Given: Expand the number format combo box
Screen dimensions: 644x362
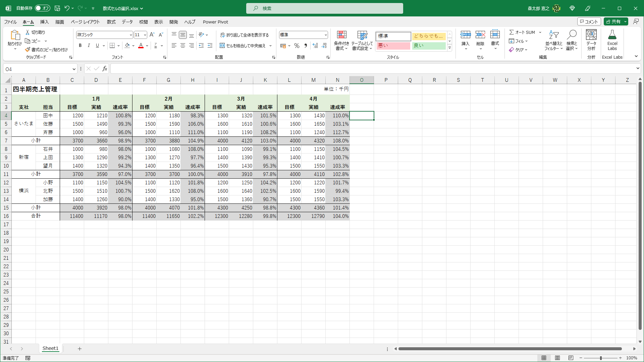Looking at the screenshot, I should pos(325,35).
